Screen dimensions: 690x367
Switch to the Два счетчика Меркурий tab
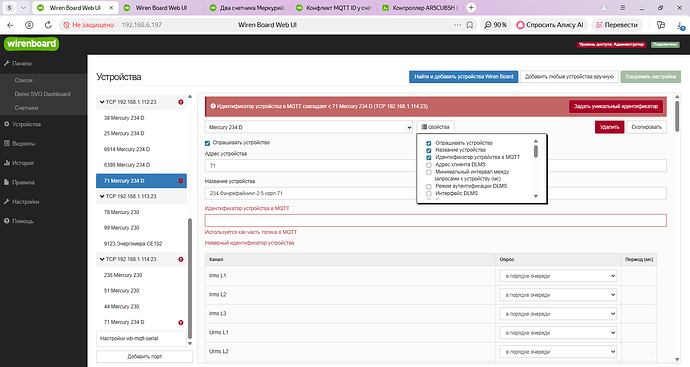click(x=247, y=7)
